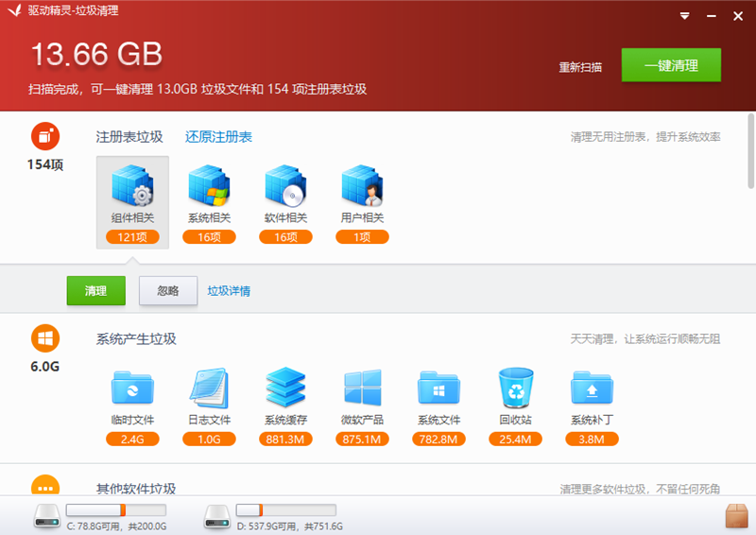756x535 pixels.
Task: Click the green 清理 button
Action: [95, 291]
